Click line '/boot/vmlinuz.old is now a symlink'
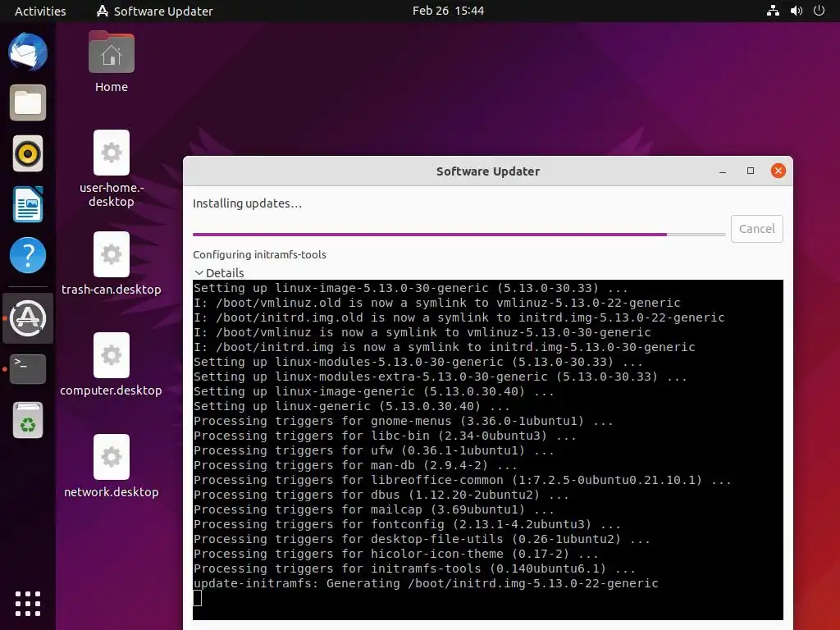 437,303
